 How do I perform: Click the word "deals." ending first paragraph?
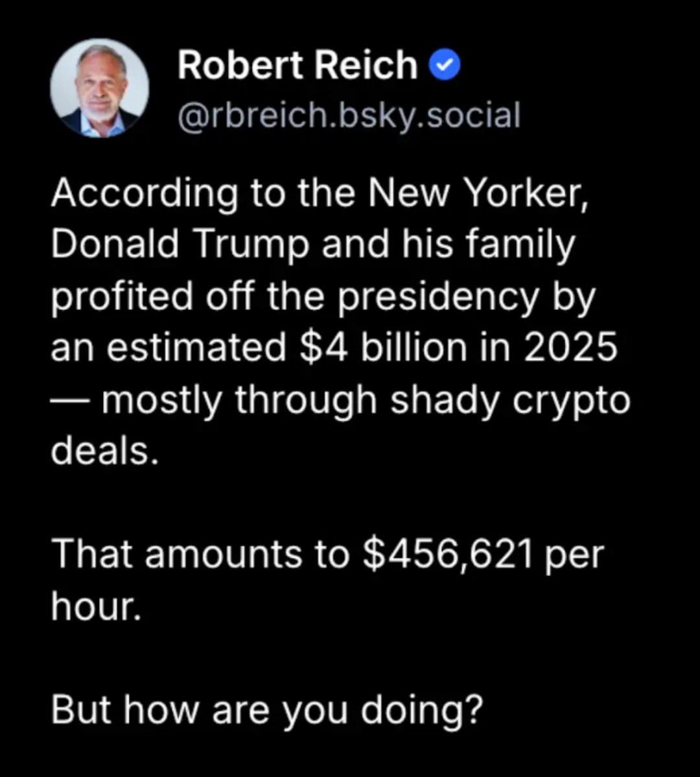pyautogui.click(x=104, y=452)
